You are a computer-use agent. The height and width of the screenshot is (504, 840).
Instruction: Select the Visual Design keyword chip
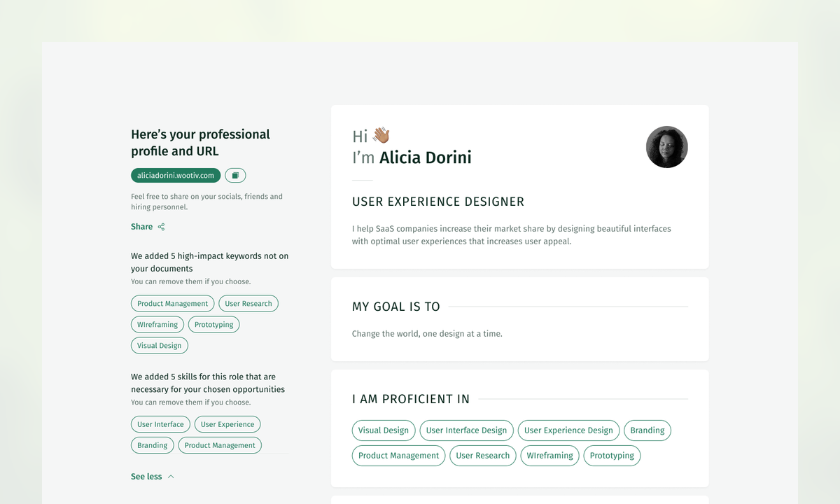pyautogui.click(x=160, y=346)
